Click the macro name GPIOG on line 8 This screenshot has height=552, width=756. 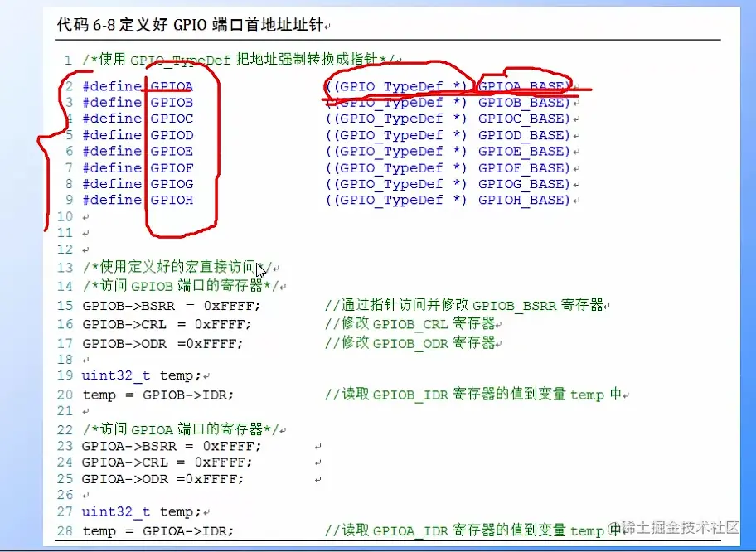coord(172,184)
